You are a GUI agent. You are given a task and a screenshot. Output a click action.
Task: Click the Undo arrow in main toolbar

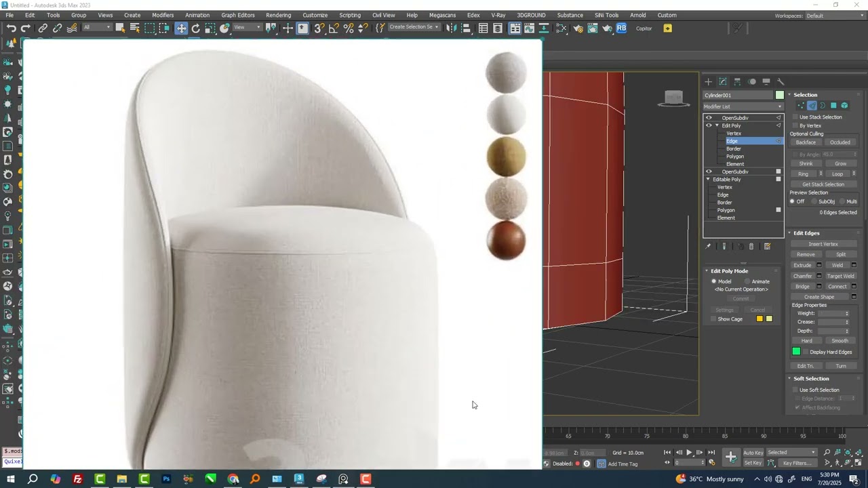11,28
